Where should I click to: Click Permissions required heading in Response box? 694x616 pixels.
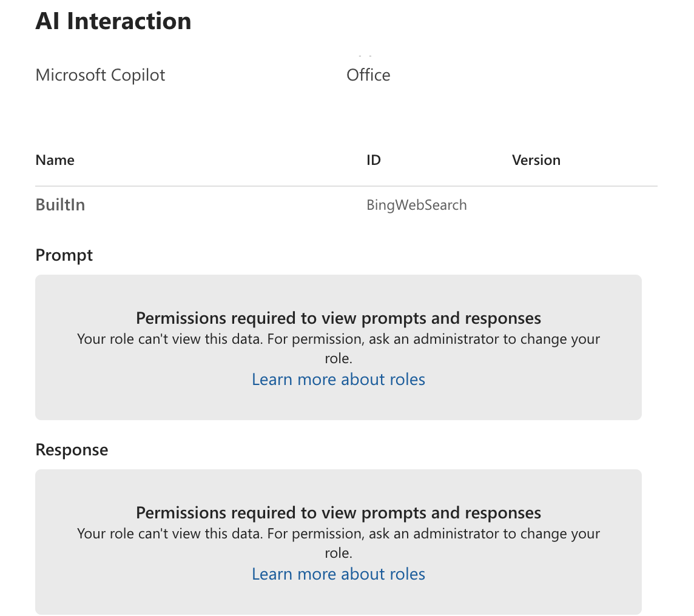point(339,513)
